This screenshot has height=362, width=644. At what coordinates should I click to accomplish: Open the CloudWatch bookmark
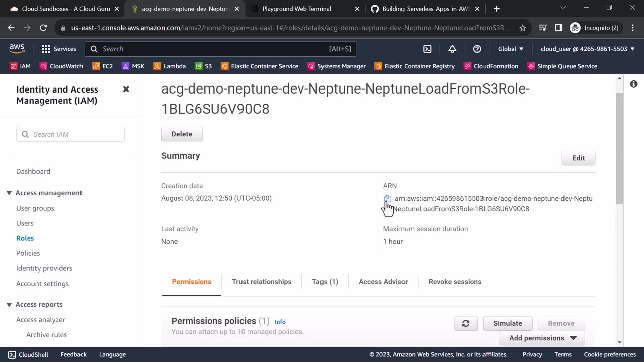click(x=61, y=66)
